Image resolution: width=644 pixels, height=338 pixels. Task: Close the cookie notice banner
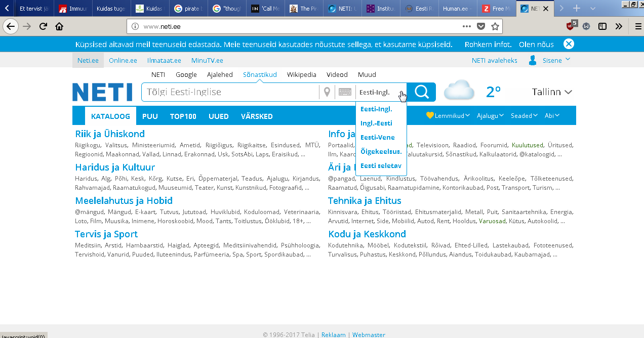(569, 44)
